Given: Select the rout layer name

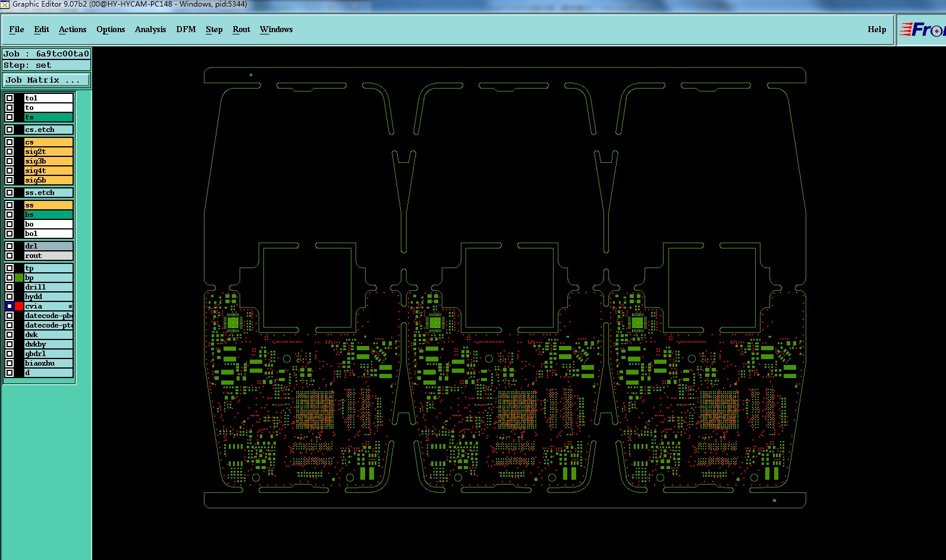Looking at the screenshot, I should click(x=49, y=256).
